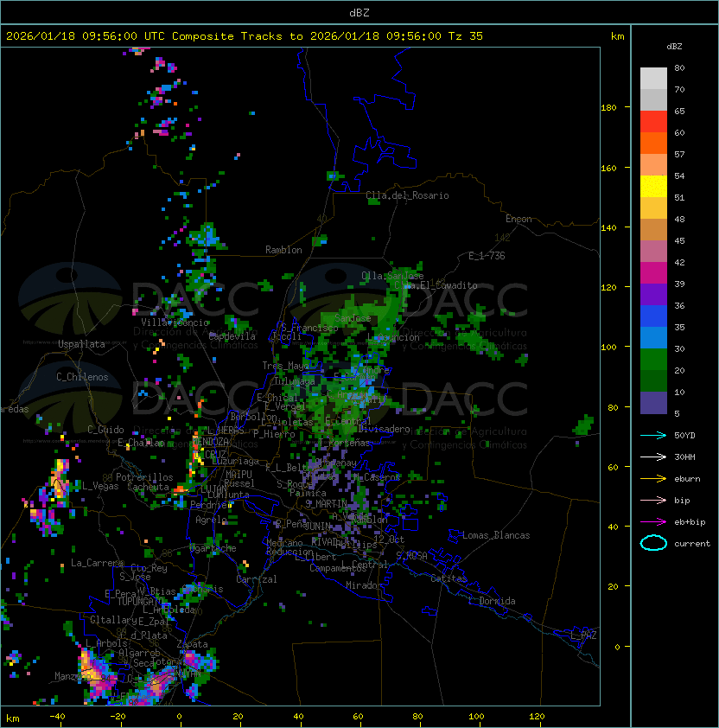
Task: Pick the gold 48–51 dBZ swatch
Action: pyautogui.click(x=653, y=208)
